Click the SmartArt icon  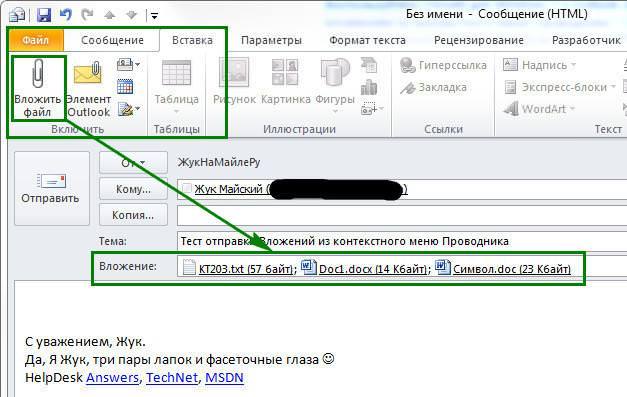369,65
